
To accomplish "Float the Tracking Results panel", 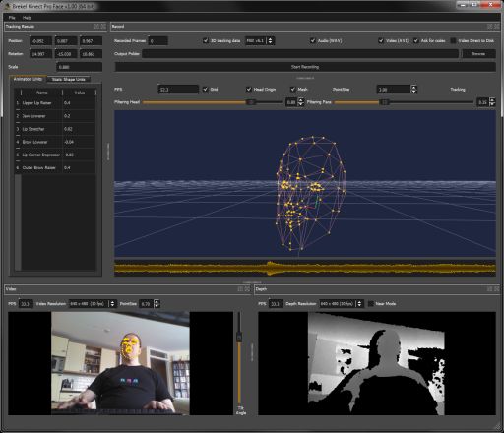I will point(96,27).
